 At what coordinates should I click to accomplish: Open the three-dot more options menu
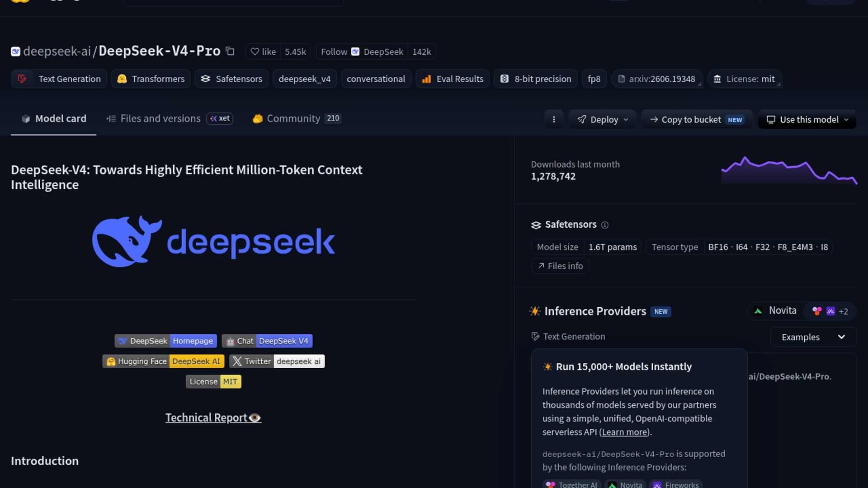pyautogui.click(x=554, y=120)
